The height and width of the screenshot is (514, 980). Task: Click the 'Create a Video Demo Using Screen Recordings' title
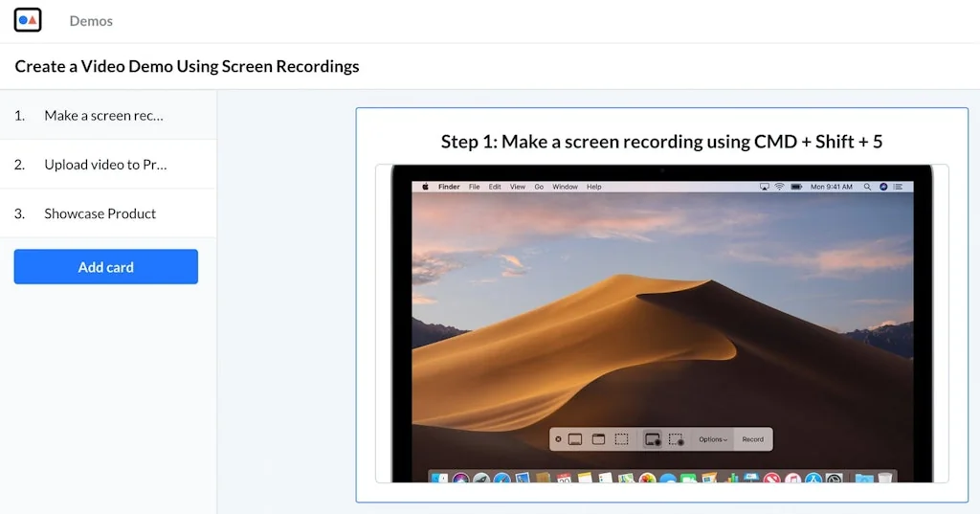[187, 66]
